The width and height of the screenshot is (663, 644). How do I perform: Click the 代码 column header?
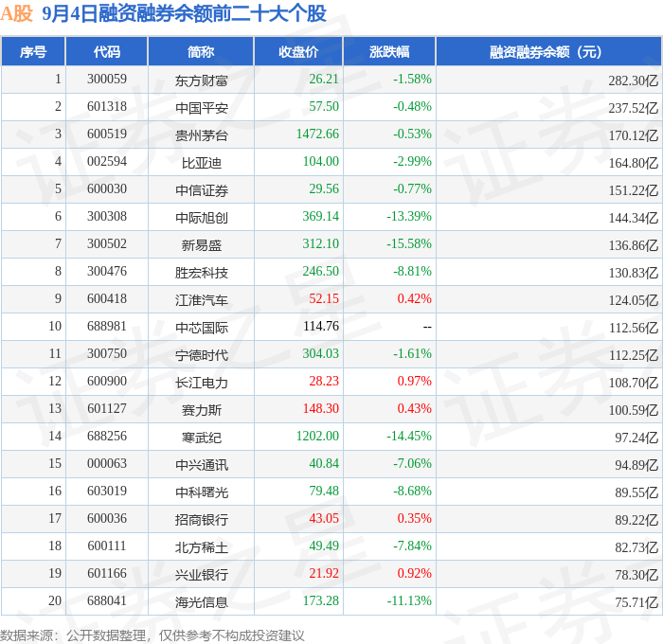(106, 51)
